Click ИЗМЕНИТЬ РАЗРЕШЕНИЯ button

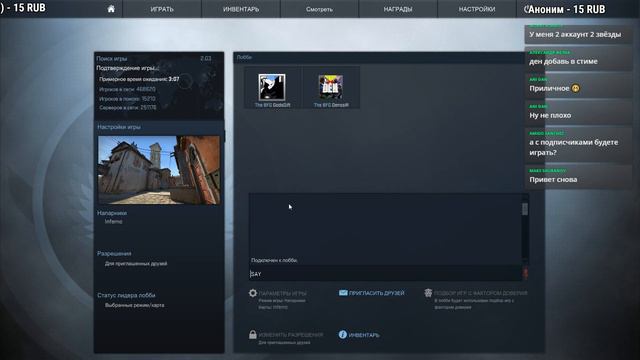[x=291, y=335]
